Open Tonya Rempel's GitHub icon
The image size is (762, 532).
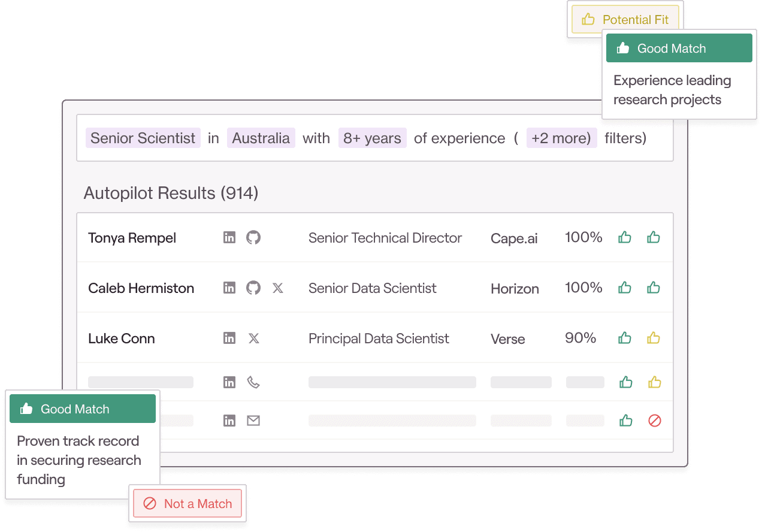(x=253, y=238)
